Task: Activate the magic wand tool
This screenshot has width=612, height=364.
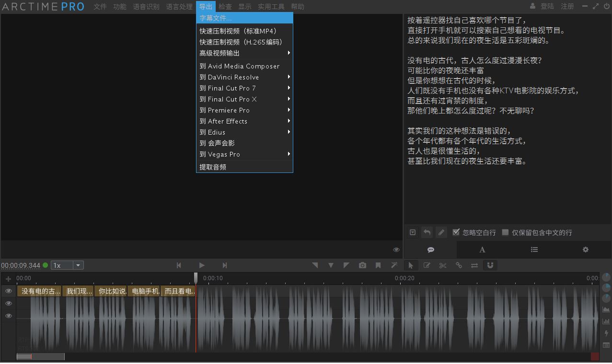Action: [394, 265]
